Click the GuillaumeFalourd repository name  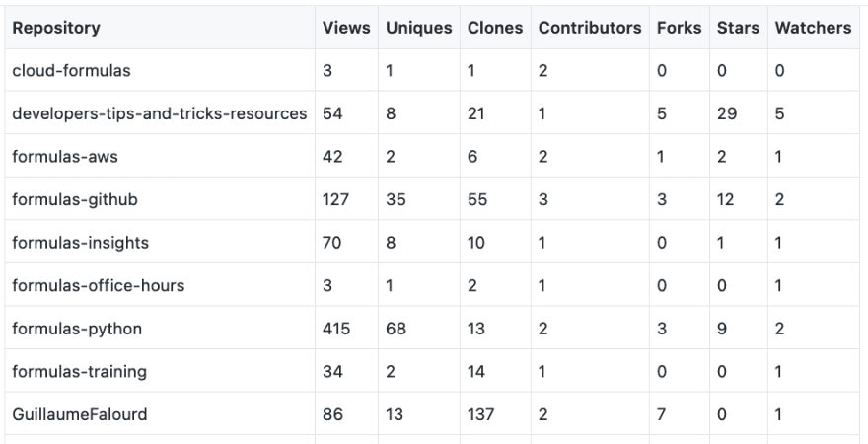coord(80,414)
